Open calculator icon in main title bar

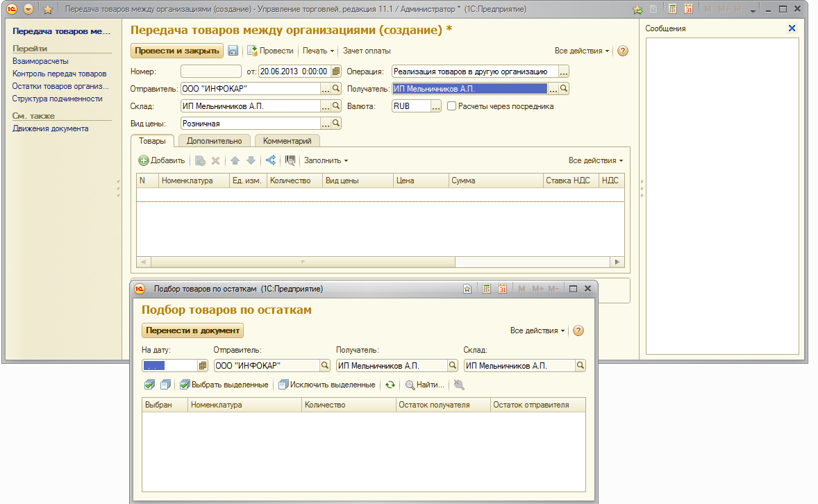pyautogui.click(x=672, y=9)
